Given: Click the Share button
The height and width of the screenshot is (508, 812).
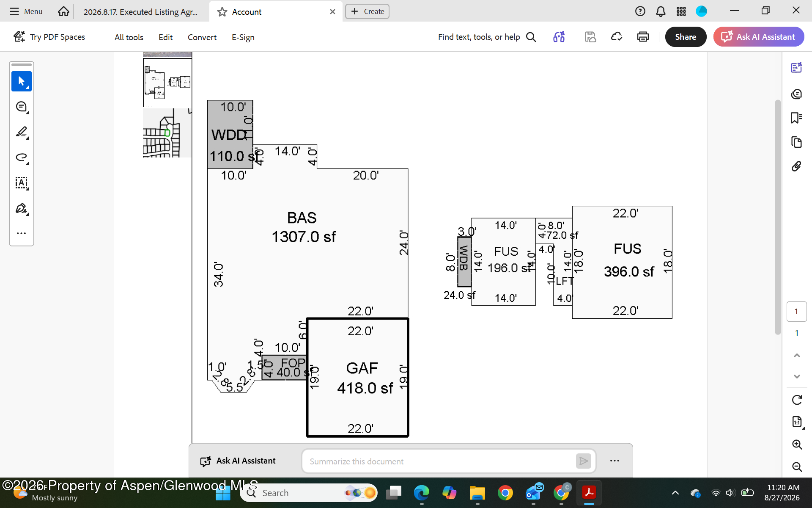Looking at the screenshot, I should [686, 37].
